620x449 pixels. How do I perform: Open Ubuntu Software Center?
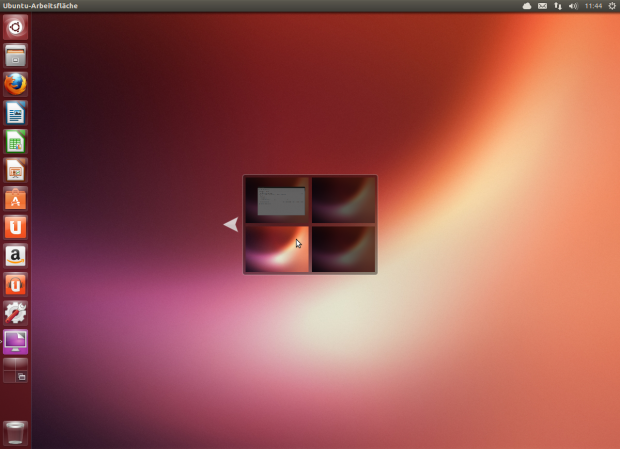15,199
